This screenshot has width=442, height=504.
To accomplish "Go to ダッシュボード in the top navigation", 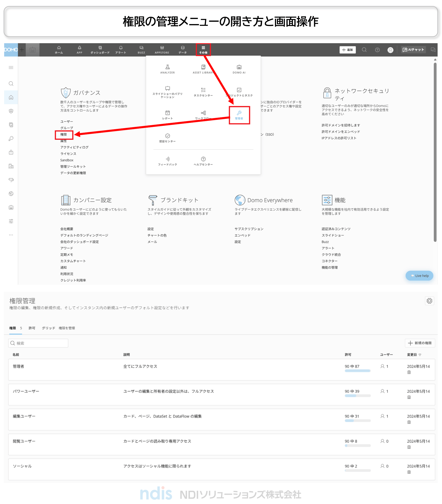I will point(100,50).
